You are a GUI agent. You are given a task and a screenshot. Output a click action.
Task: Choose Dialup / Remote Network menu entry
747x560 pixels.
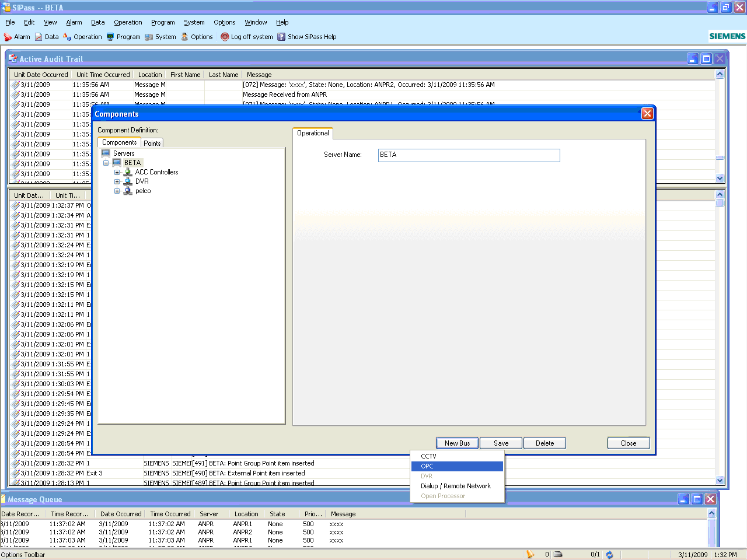[455, 486]
